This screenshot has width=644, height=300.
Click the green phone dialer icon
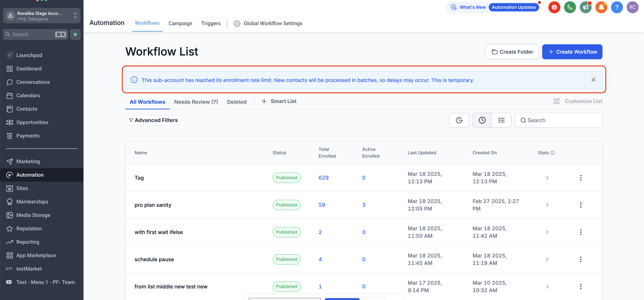pos(570,7)
